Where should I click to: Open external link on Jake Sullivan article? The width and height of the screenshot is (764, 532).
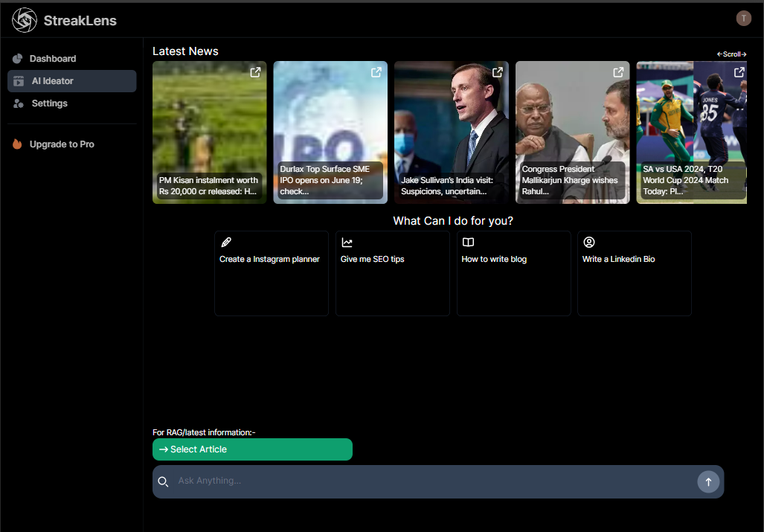(x=498, y=72)
